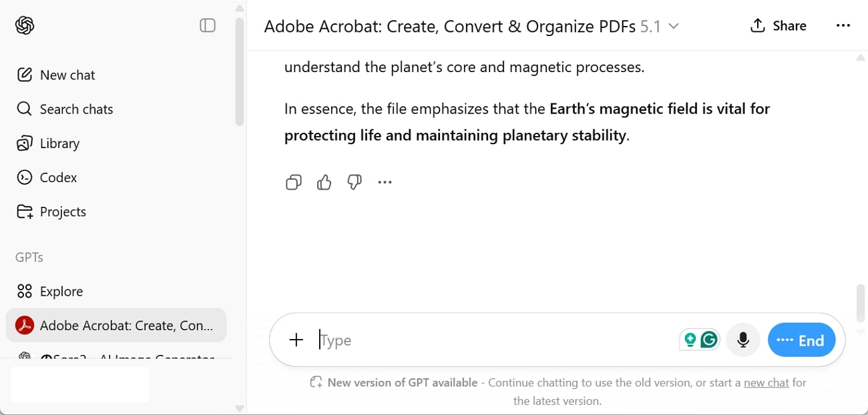Open more actions for the response
This screenshot has width=868, height=415.
(x=385, y=182)
